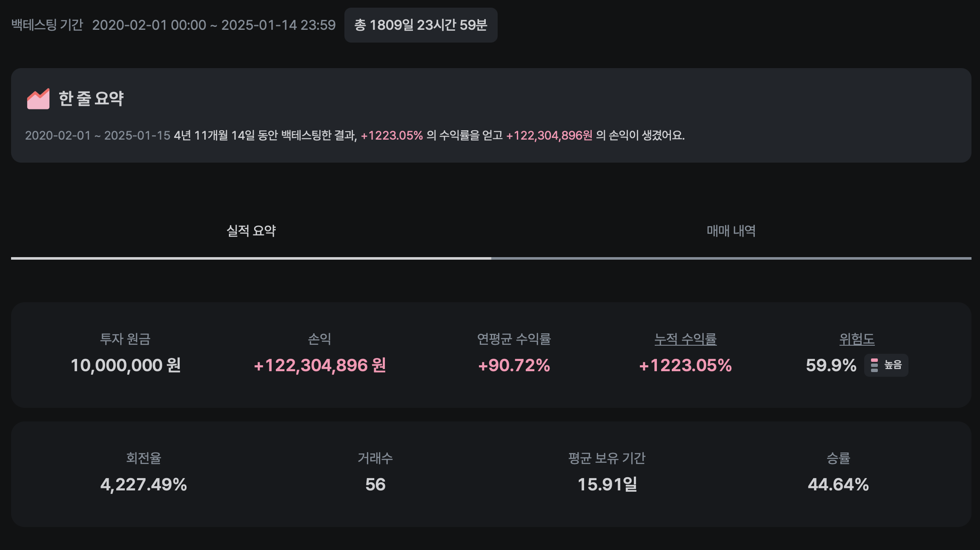Click the pink chart icon beside 한 줄 요약
The width and height of the screenshot is (980, 550).
pos(38,99)
